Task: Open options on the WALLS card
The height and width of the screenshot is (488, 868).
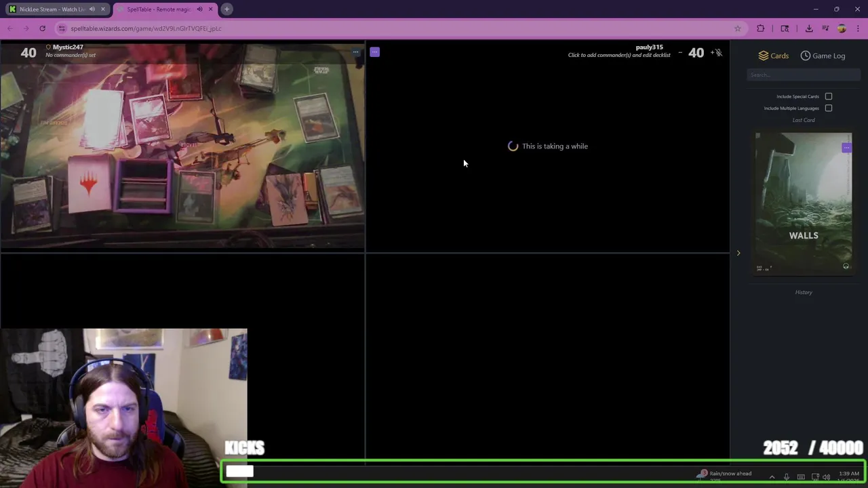Action: click(846, 148)
